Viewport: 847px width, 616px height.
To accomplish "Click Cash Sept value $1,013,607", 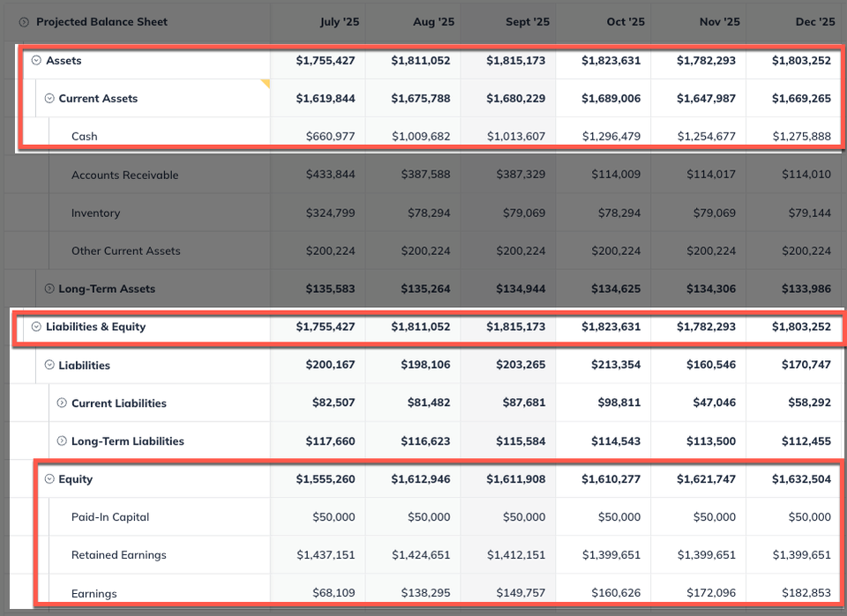I will coord(516,136).
